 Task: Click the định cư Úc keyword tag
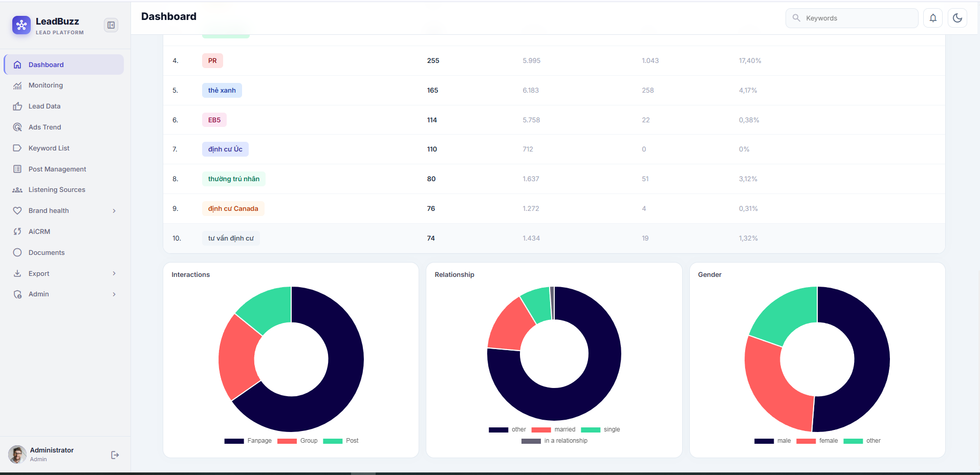pos(225,149)
